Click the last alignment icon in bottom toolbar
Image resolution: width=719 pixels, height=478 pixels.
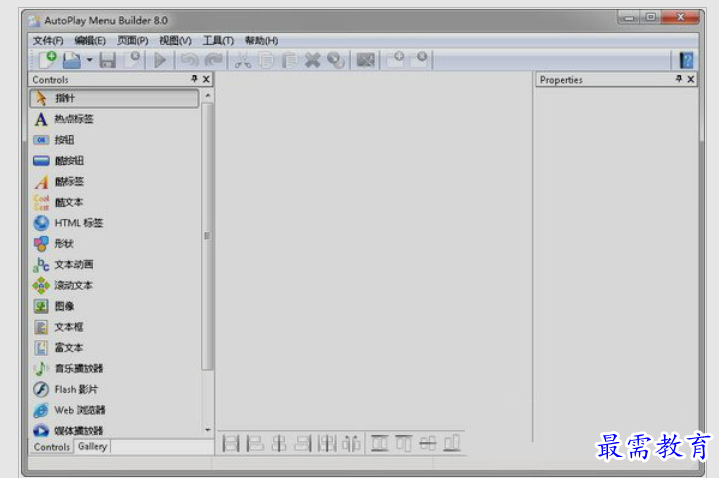click(x=452, y=443)
